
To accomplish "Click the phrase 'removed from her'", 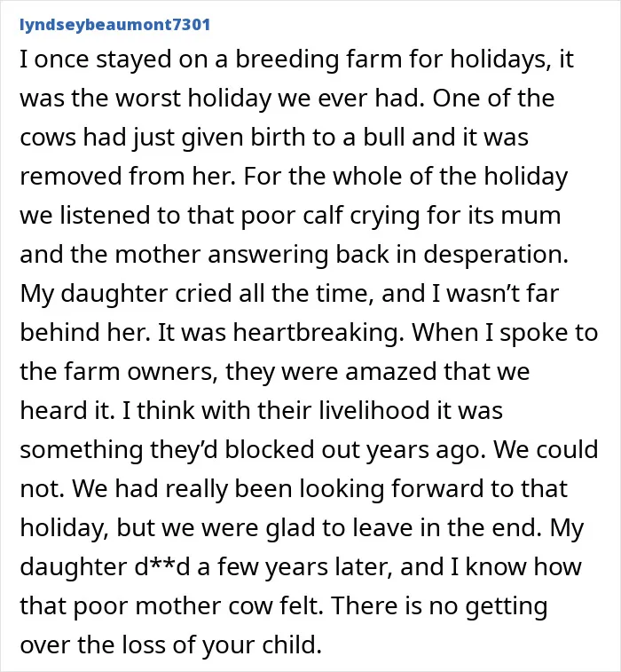I will click(127, 176).
